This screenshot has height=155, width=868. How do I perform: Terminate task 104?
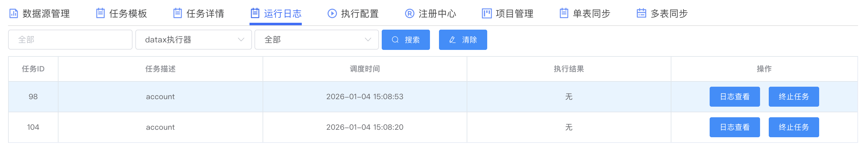pyautogui.click(x=794, y=127)
